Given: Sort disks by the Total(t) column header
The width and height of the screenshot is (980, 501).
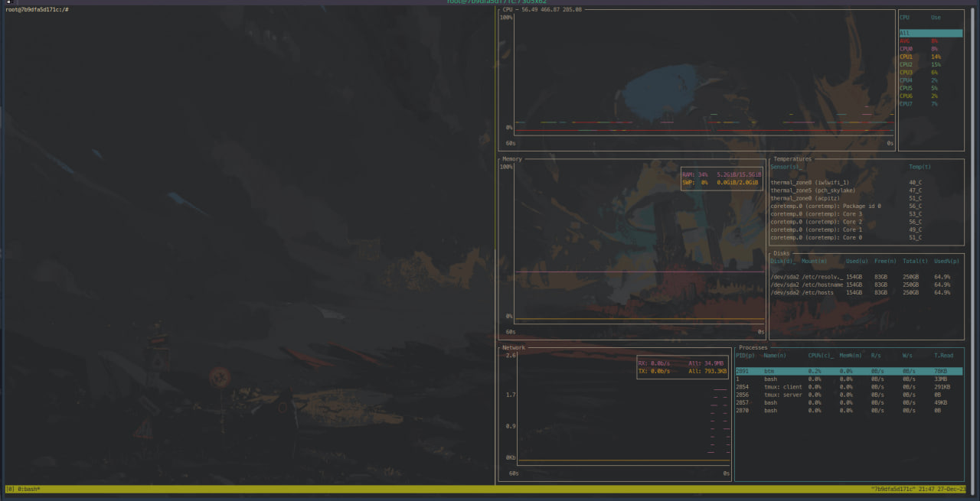Looking at the screenshot, I should (915, 262).
